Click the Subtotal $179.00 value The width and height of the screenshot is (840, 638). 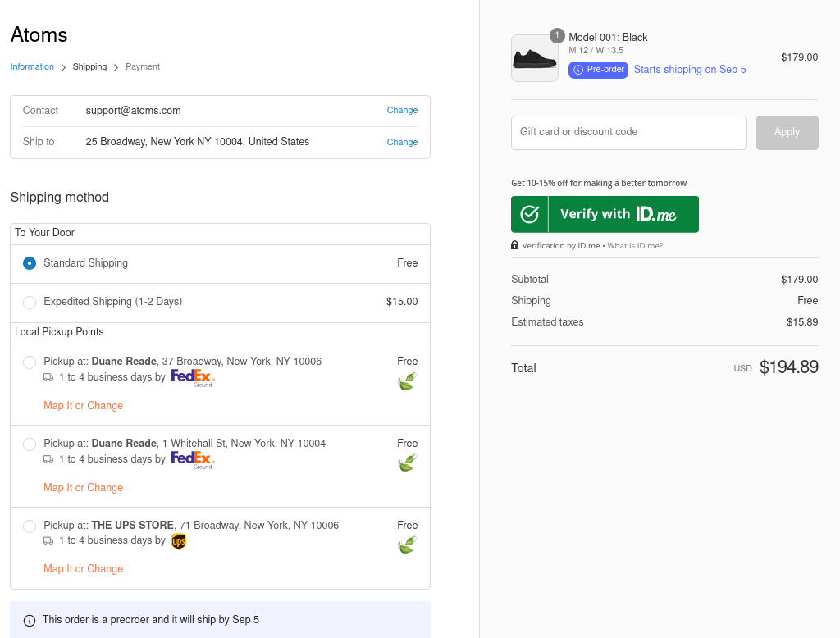click(x=799, y=279)
